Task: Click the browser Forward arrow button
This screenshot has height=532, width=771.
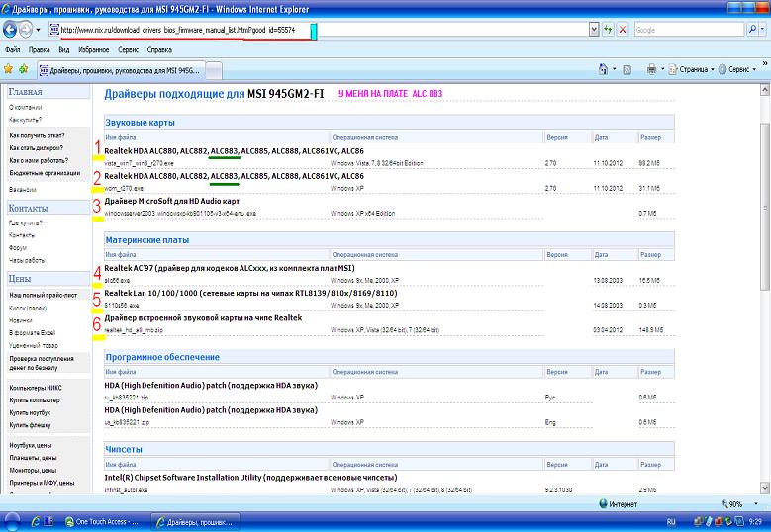Action: pyautogui.click(x=26, y=30)
